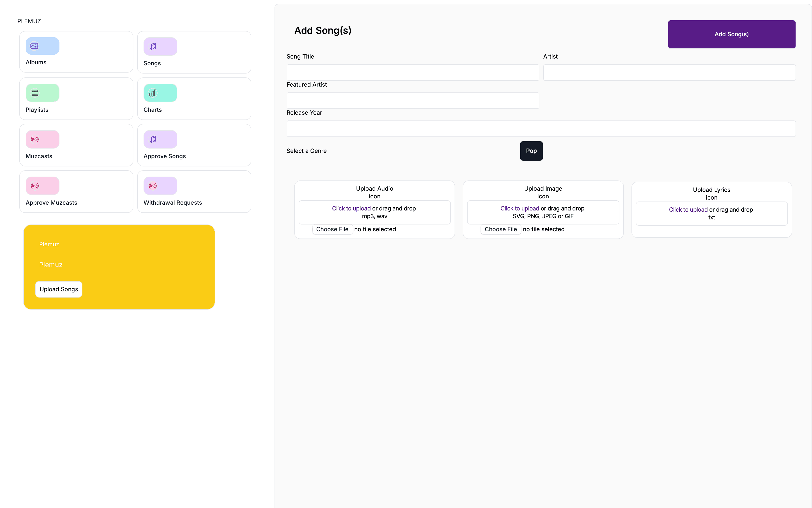
Task: Open Approve Muzcasts label
Action: [51, 203]
